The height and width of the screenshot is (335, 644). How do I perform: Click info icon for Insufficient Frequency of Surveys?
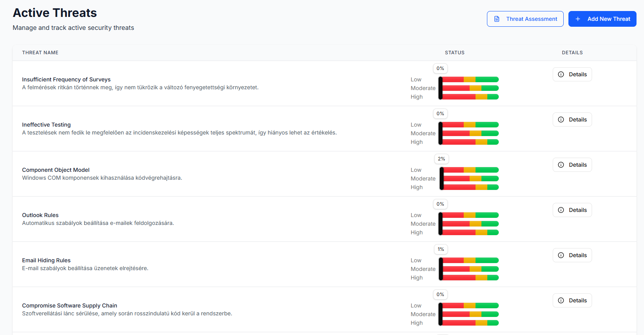561,74
